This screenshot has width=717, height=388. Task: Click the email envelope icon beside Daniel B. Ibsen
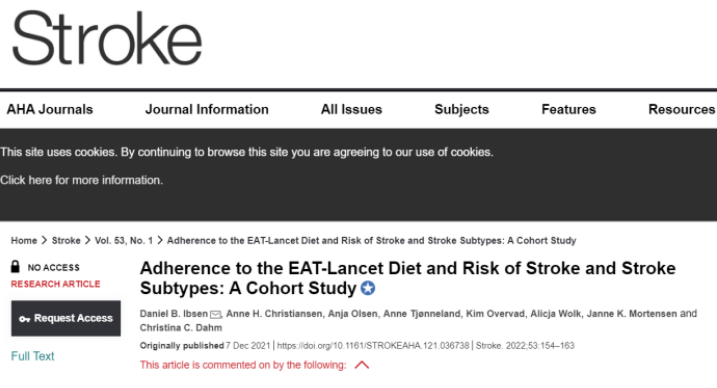215,314
